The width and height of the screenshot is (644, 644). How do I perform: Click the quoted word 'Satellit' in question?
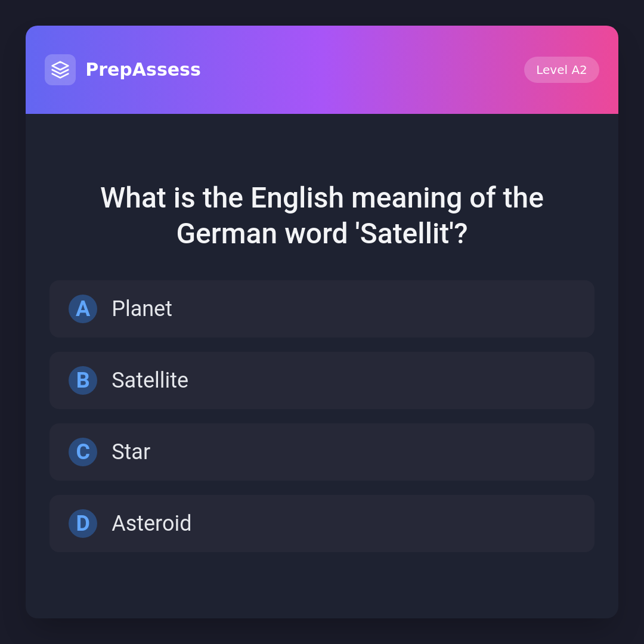[405, 234]
